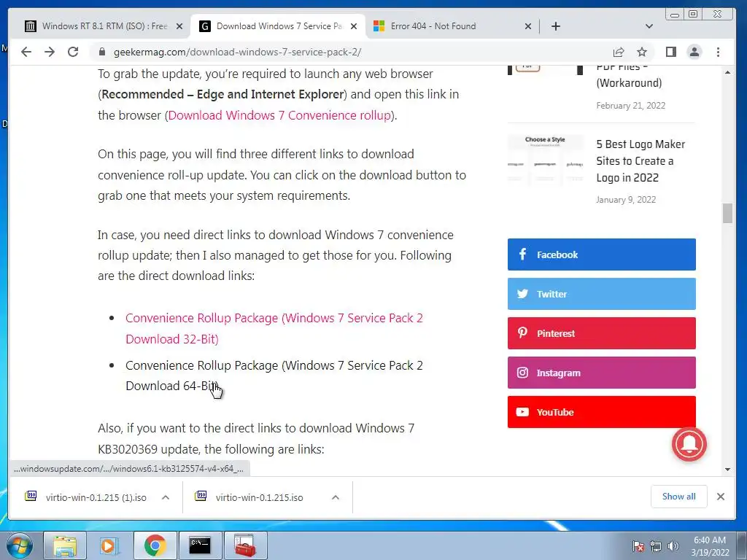Open Command Prompt from taskbar

point(200,545)
